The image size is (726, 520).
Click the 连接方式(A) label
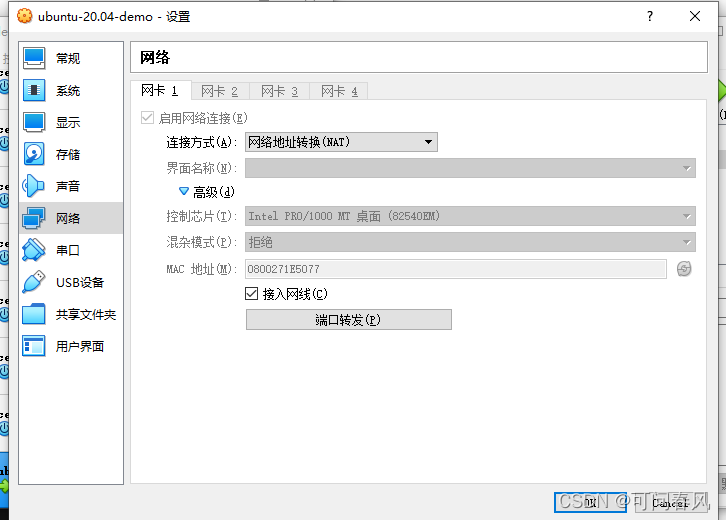coord(202,142)
